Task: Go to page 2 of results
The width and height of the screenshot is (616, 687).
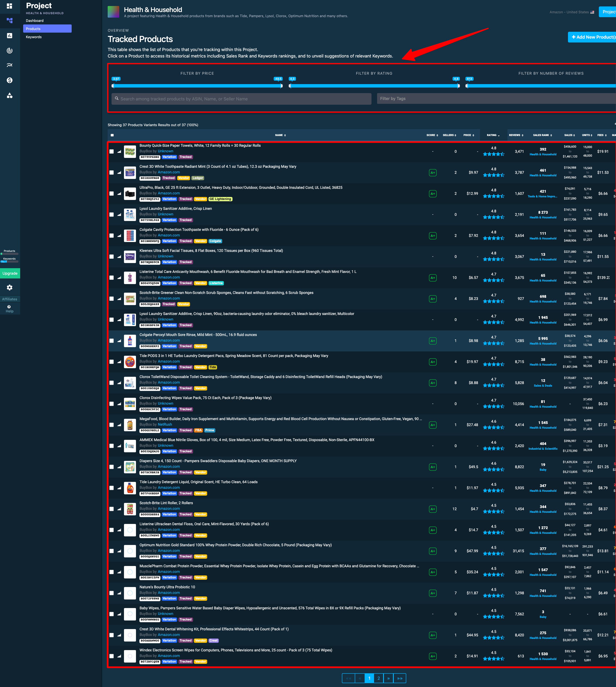Action: [x=378, y=678]
